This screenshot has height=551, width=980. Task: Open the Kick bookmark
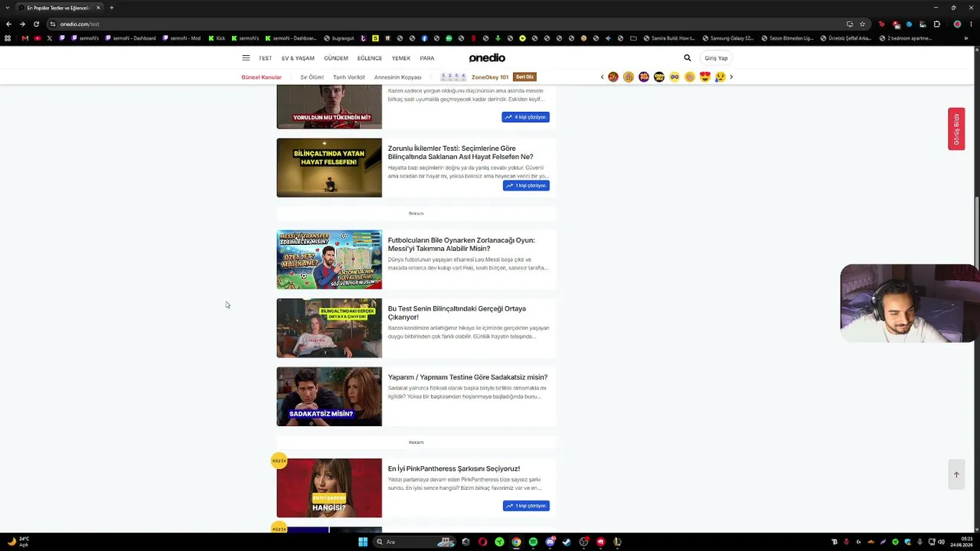pyautogui.click(x=217, y=38)
